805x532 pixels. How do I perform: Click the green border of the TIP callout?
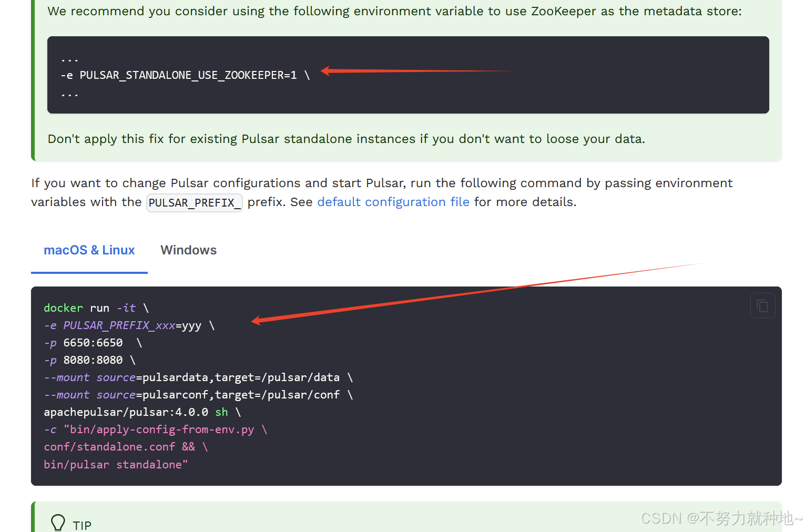[x=33, y=520]
